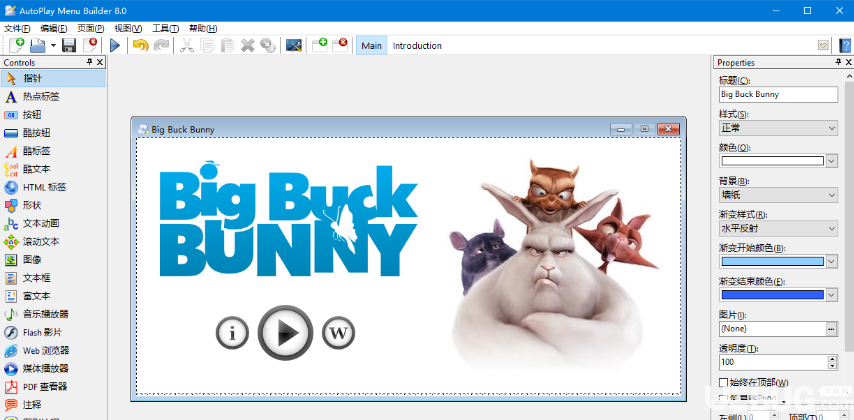
Task: Open the 样式 style dropdown showing 正常
Action: point(778,128)
